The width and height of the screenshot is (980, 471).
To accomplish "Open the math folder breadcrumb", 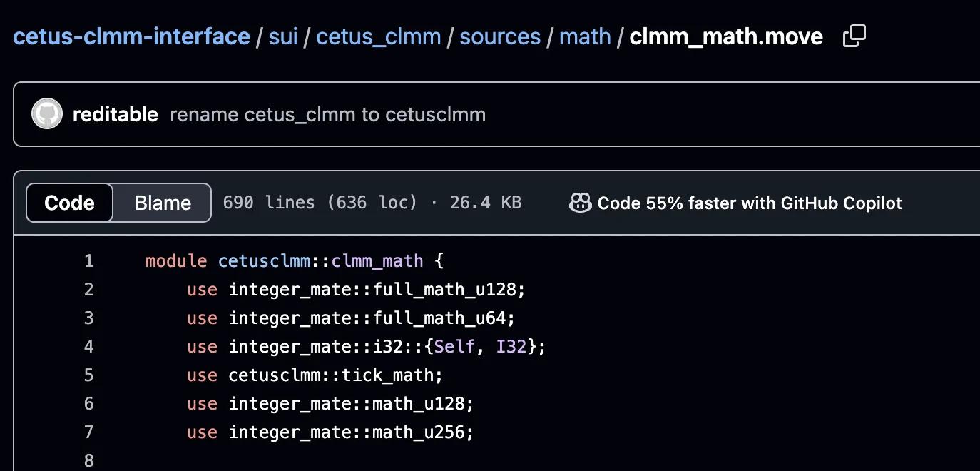I will coord(585,36).
